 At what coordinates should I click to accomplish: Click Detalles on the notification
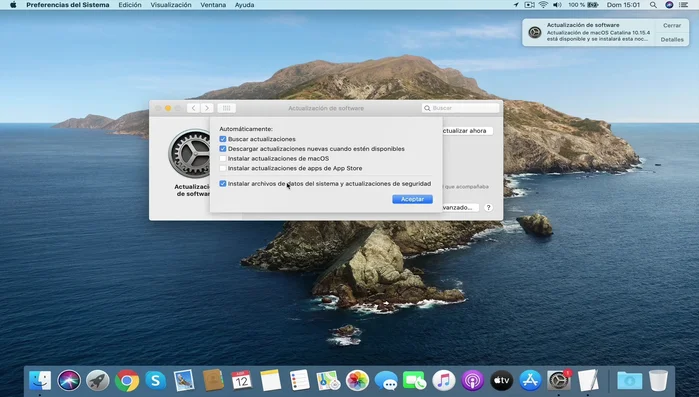click(672, 40)
